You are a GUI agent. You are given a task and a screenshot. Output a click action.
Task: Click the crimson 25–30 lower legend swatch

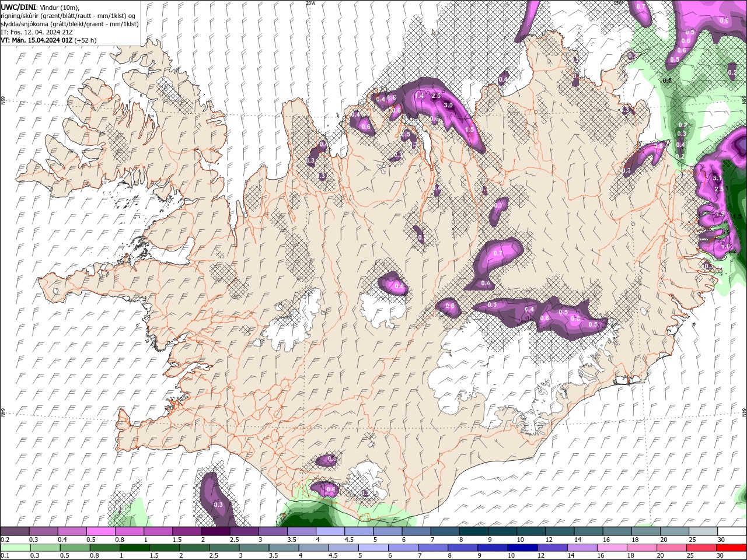click(701, 548)
